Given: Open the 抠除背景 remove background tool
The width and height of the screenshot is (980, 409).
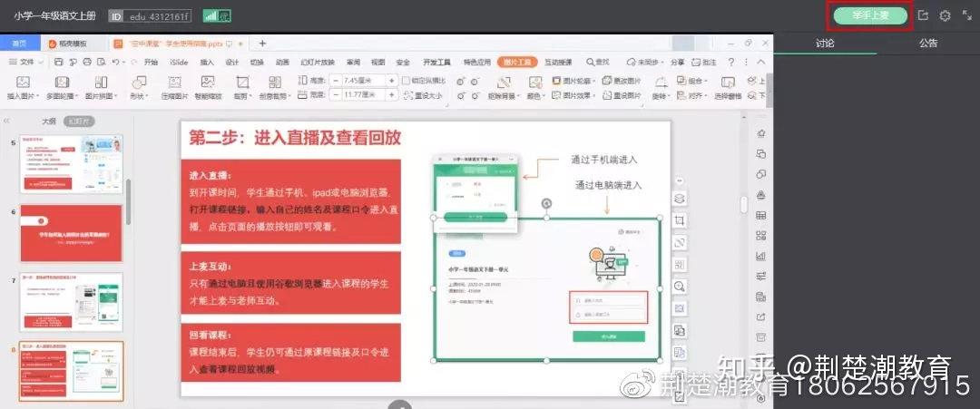Looking at the screenshot, I should (x=504, y=87).
